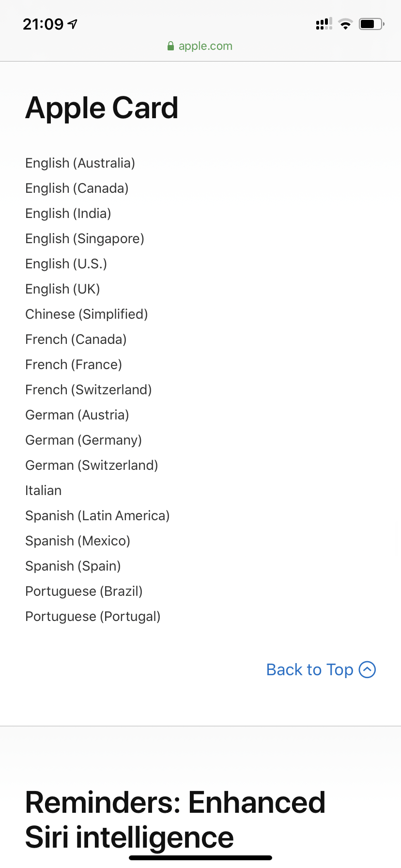Select Spanish (Latin America)
The image size is (401, 868).
click(97, 515)
